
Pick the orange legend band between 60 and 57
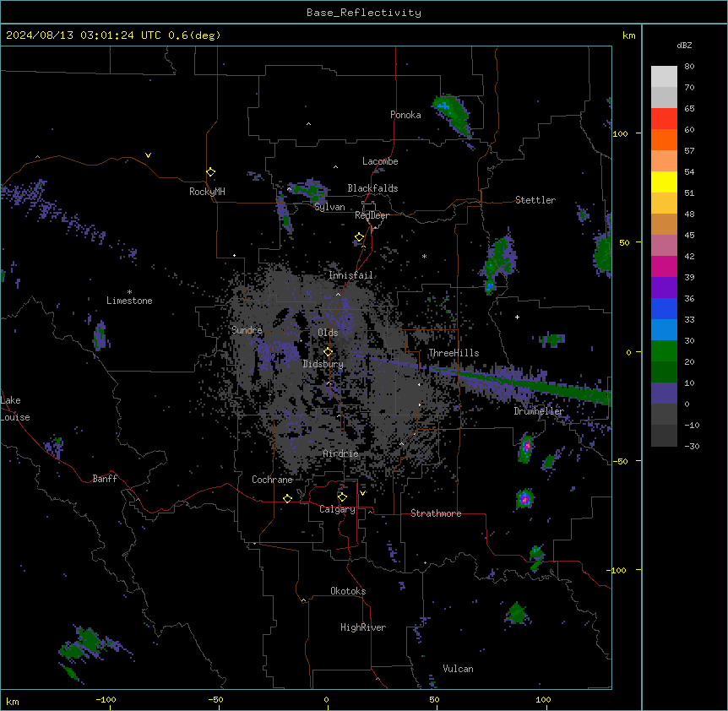(x=664, y=139)
